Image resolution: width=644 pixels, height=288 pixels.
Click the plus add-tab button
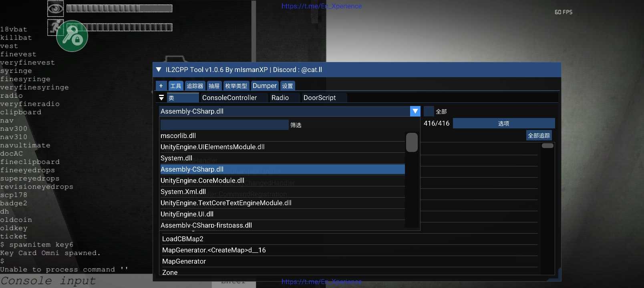[161, 86]
